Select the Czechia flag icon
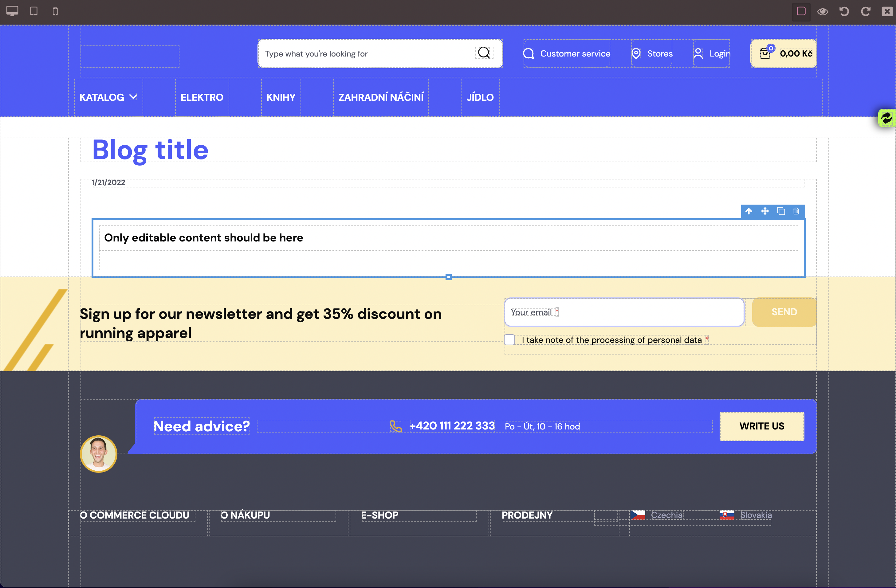896x588 pixels. [x=638, y=515]
